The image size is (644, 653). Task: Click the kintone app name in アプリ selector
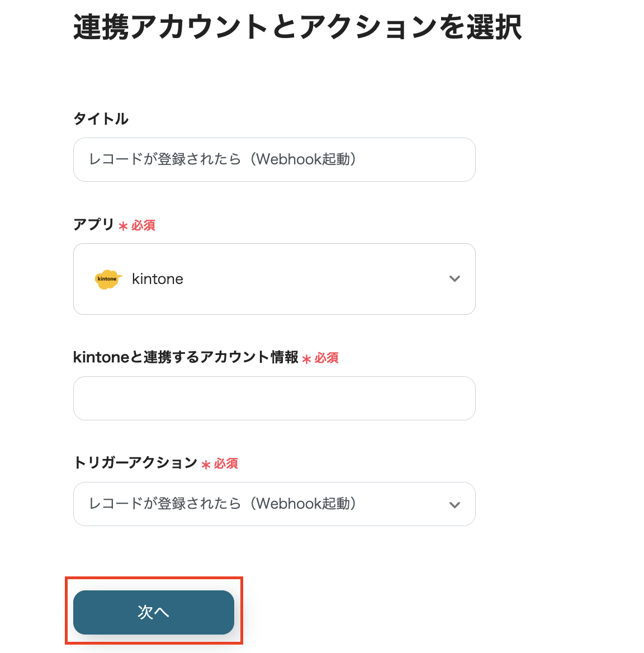[x=158, y=279]
